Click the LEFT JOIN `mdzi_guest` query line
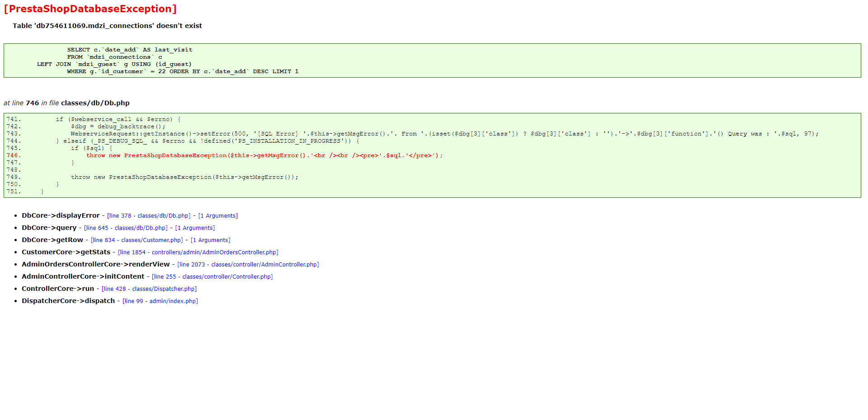Image resolution: width=868 pixels, height=420 pixels. coord(114,64)
